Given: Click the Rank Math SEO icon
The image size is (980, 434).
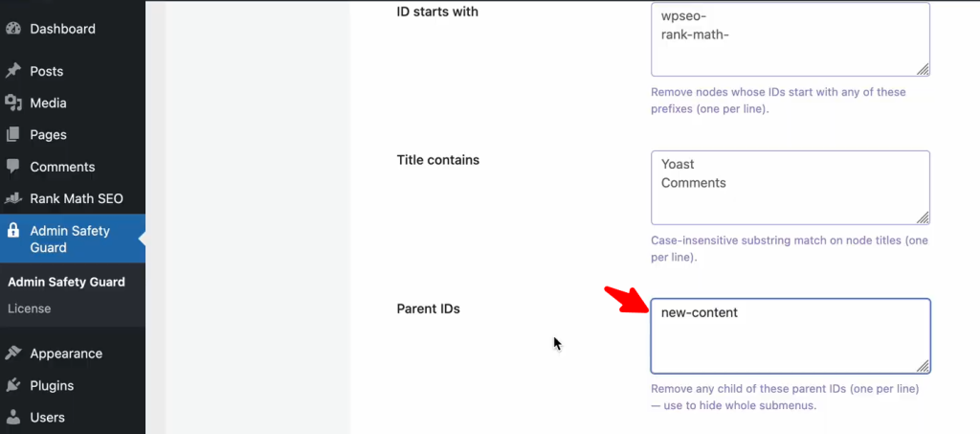Looking at the screenshot, I should (13, 199).
